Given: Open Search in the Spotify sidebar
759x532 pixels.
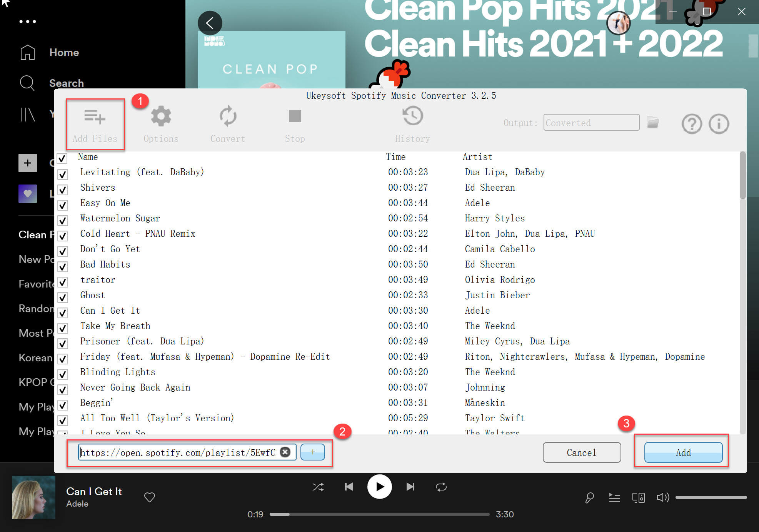Looking at the screenshot, I should (x=66, y=83).
